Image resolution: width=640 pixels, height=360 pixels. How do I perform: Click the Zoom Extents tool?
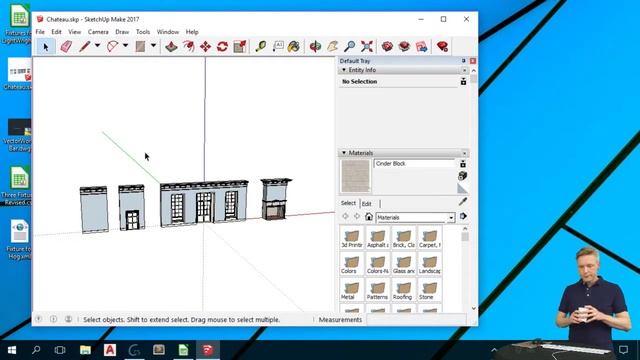(367, 47)
